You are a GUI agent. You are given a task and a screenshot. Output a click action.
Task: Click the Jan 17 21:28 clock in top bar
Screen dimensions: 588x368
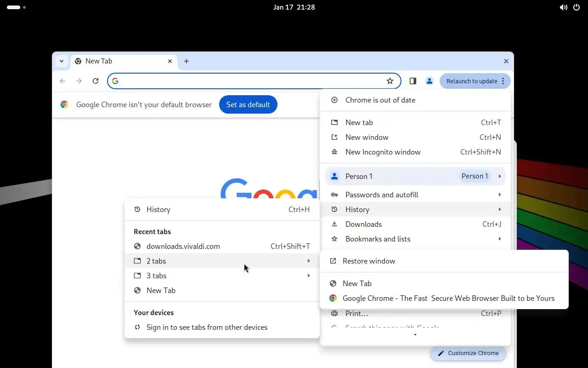coord(294,7)
